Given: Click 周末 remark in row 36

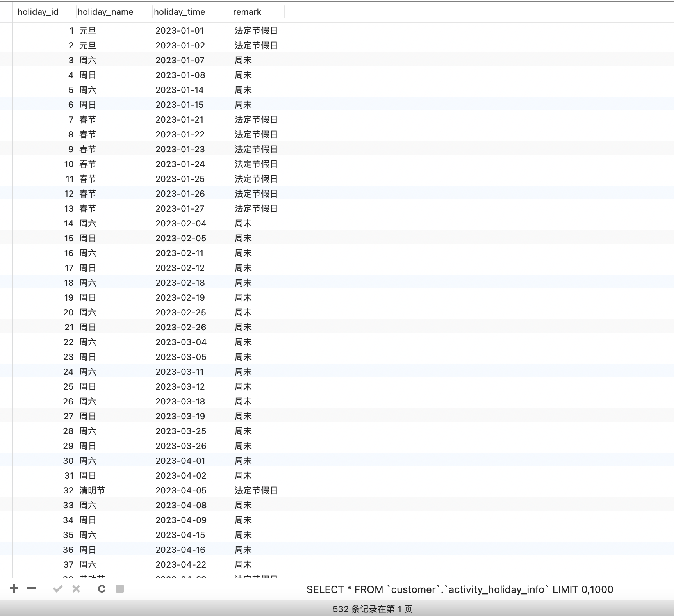Looking at the screenshot, I should coord(243,550).
